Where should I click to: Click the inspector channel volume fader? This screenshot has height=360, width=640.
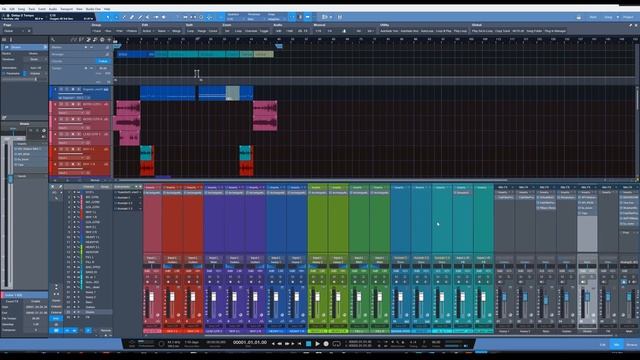10,178
